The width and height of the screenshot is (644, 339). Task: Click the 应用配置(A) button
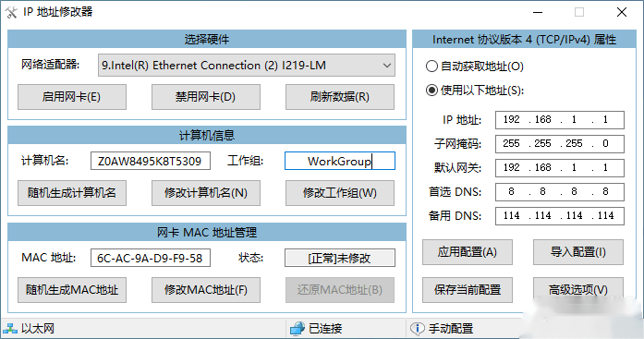[x=468, y=252]
